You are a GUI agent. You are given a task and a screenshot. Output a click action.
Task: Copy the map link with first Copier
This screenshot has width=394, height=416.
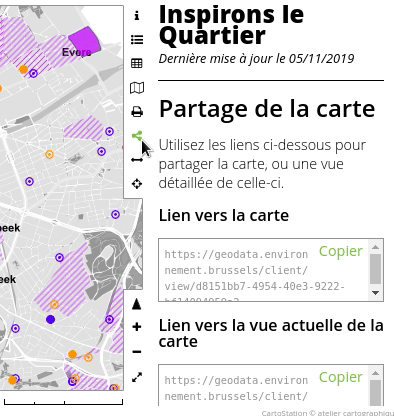[x=341, y=251]
